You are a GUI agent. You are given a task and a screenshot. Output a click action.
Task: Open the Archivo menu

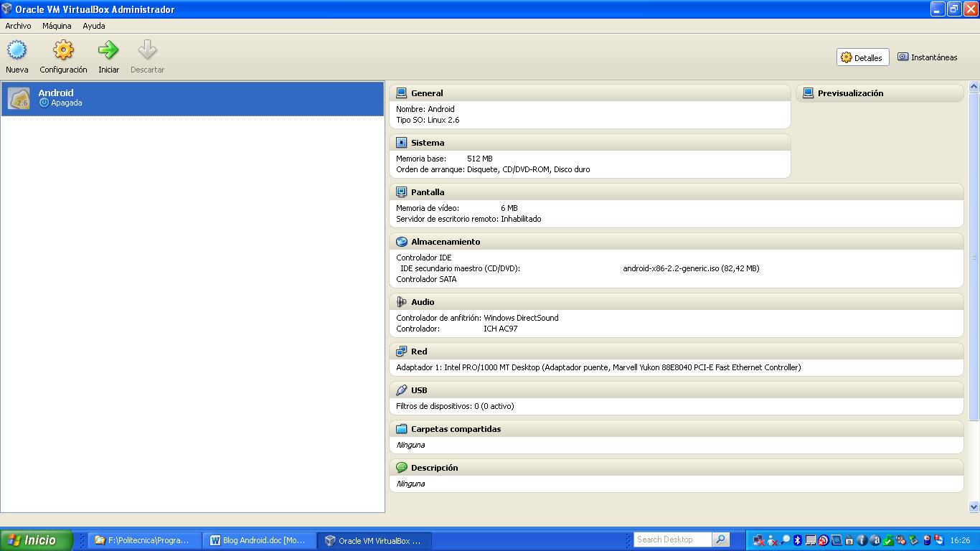[x=18, y=26]
